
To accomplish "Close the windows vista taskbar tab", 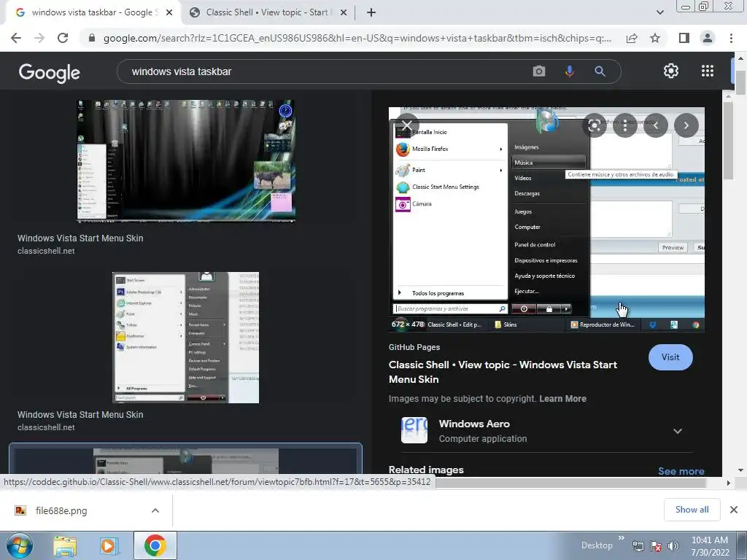I will [169, 13].
